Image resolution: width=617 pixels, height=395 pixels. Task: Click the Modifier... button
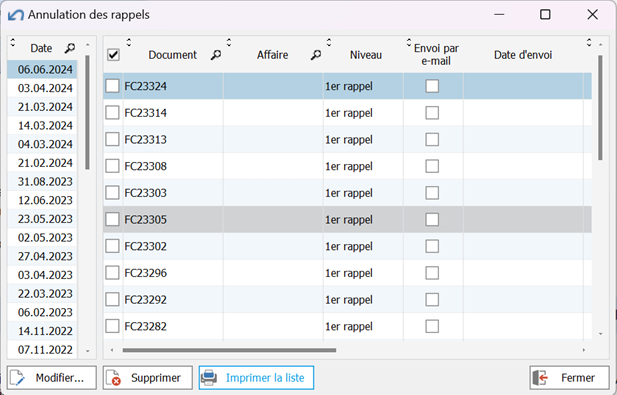[52, 378]
